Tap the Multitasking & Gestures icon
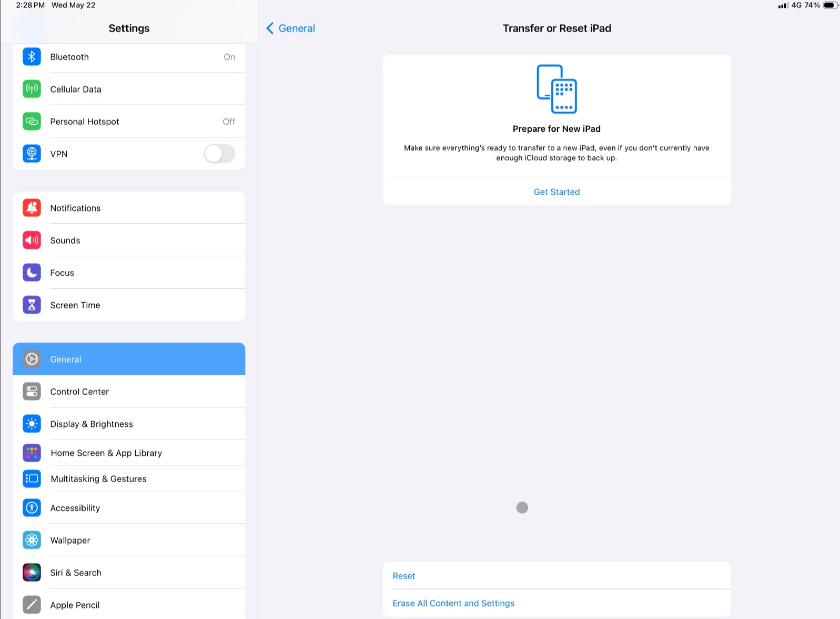This screenshot has width=840, height=619. click(x=32, y=478)
